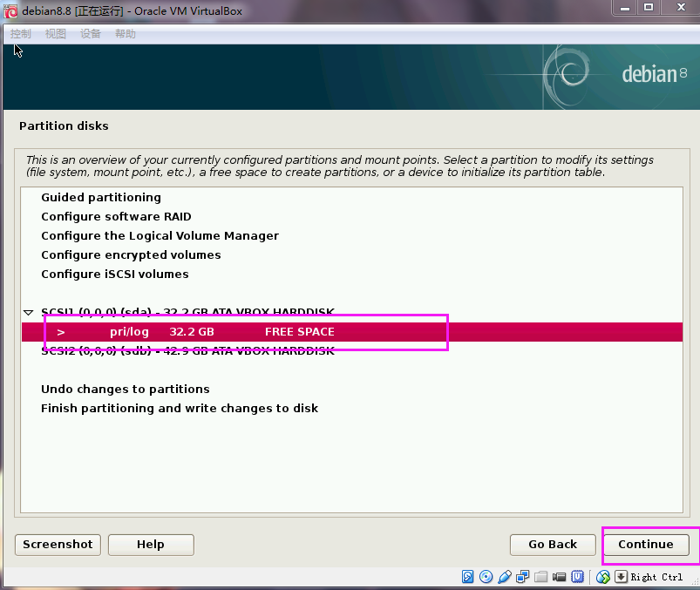Choose Configure the Logical Volume Manager
This screenshot has height=590, width=700.
click(160, 236)
